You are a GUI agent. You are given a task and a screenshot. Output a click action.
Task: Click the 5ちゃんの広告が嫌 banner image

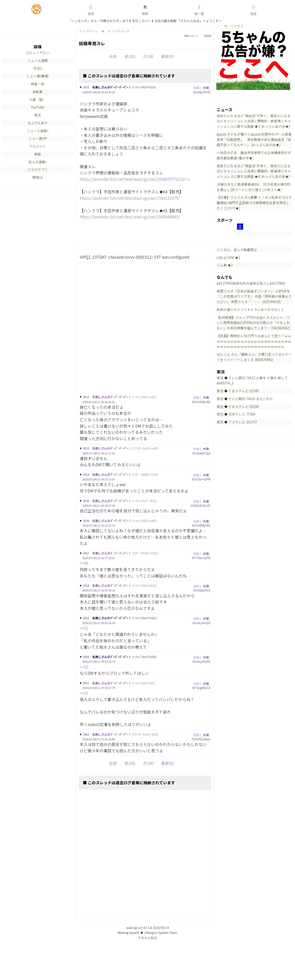click(x=253, y=60)
